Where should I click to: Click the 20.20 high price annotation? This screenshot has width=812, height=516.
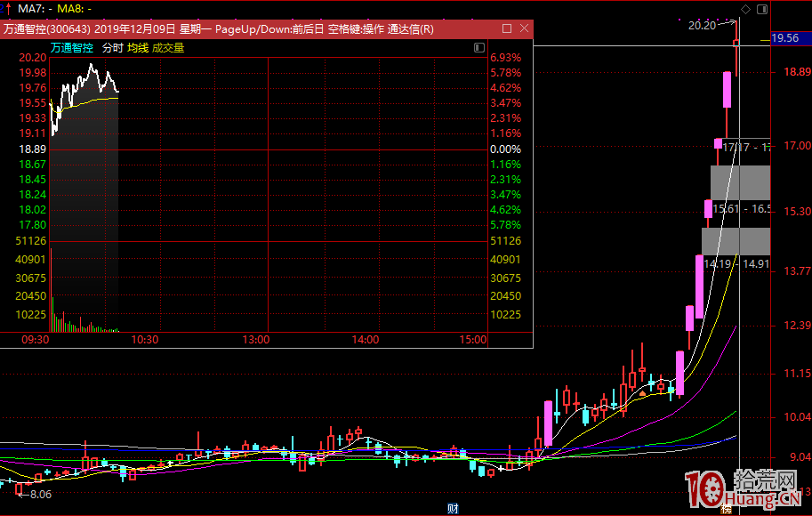tap(702, 26)
